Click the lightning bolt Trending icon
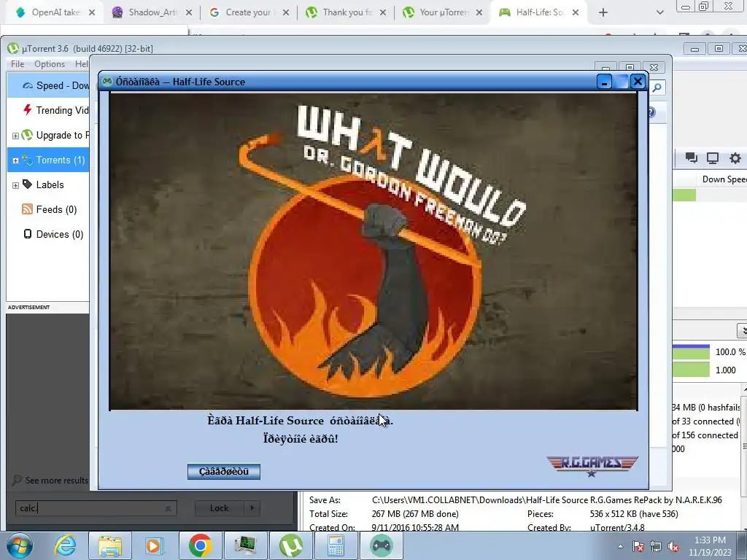Image resolution: width=747 pixels, height=560 pixels. pos(27,109)
